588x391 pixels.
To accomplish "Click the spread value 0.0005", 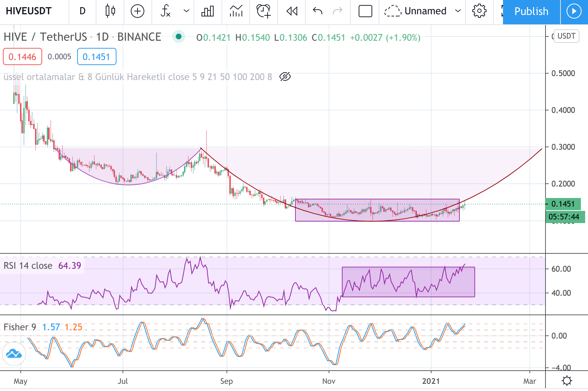I will coord(59,57).
